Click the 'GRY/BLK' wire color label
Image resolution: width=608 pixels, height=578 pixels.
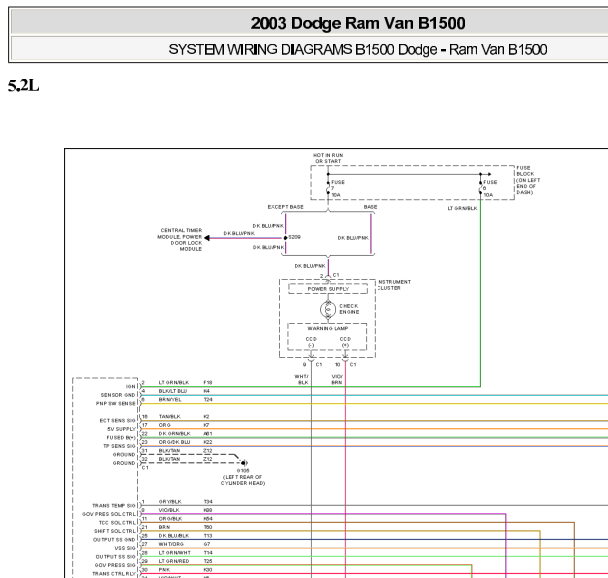pos(170,502)
